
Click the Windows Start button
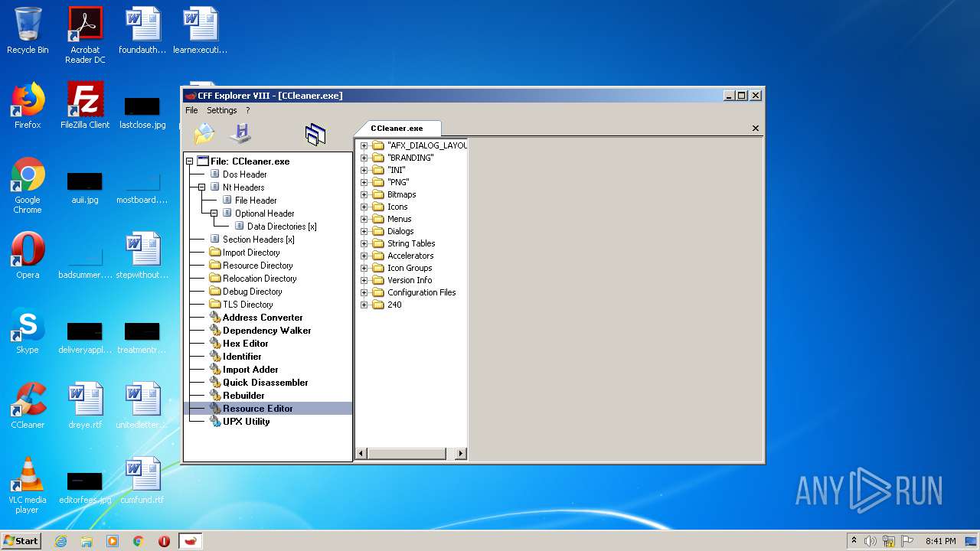(21, 540)
